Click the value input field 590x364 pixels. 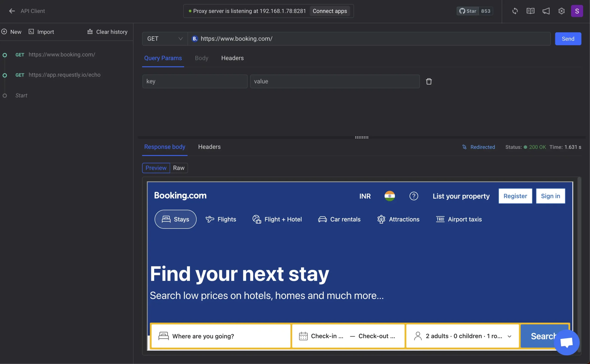coord(335,81)
